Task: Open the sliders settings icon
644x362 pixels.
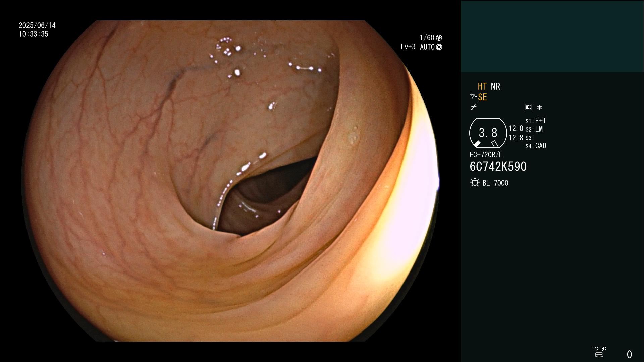Action: coord(528,107)
